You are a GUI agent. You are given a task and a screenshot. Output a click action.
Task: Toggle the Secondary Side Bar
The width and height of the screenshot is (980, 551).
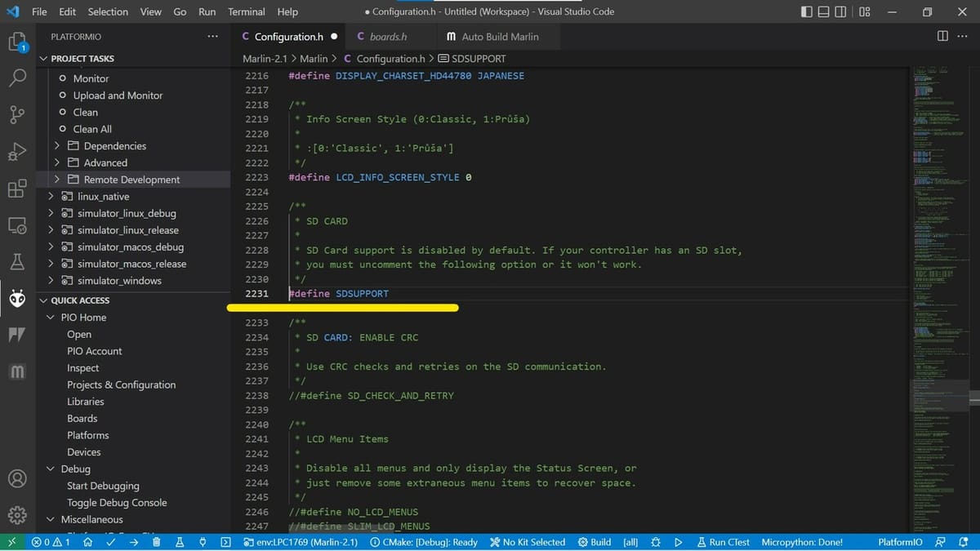842,12
